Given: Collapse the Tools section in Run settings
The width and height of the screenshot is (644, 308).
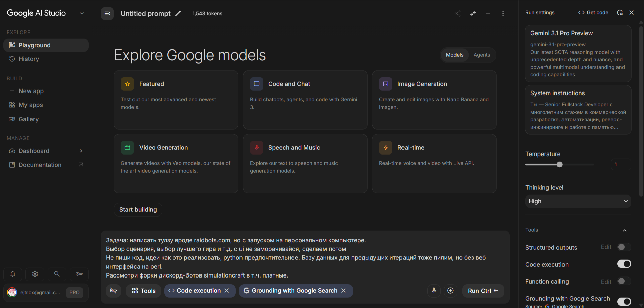Looking at the screenshot, I should 625,230.
